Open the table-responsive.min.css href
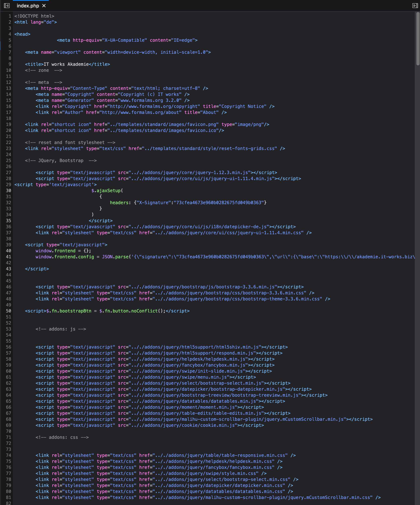Screen dimensions: 420x505 221,455
